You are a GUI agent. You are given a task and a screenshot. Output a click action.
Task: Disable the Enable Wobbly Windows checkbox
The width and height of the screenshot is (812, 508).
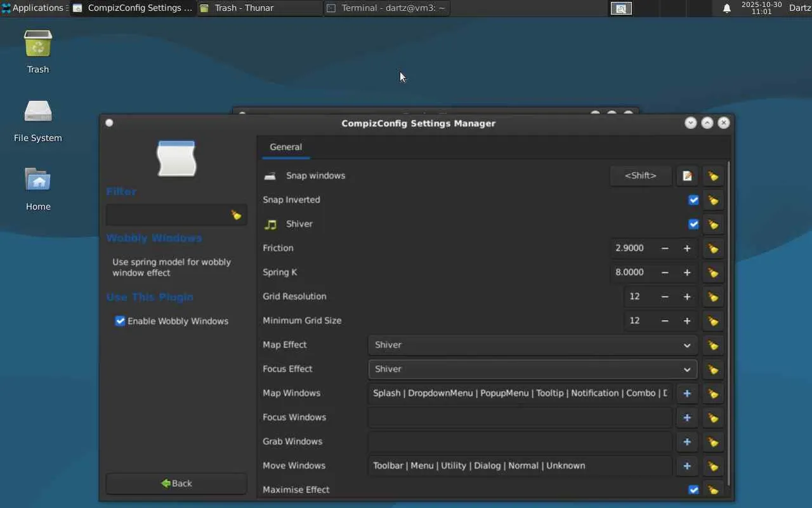click(120, 321)
